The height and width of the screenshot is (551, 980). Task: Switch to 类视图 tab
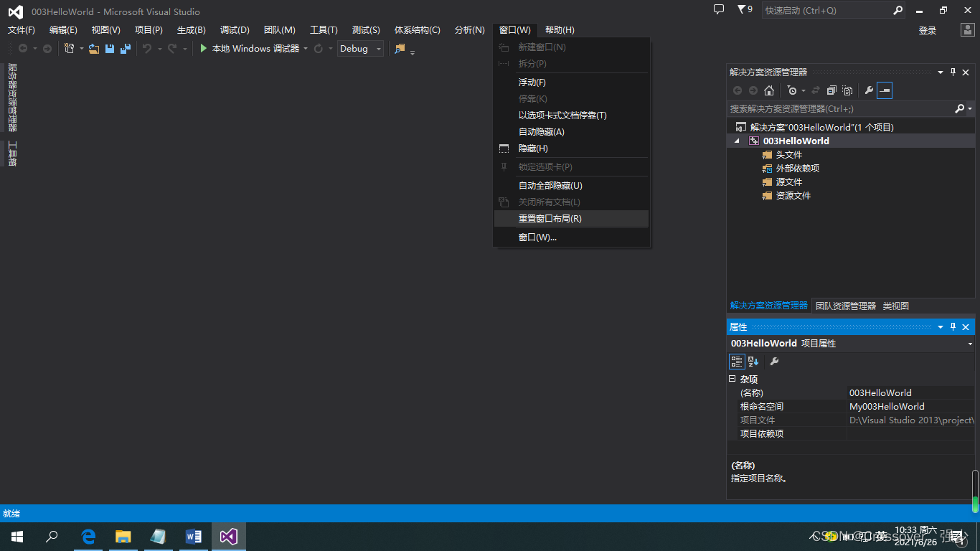896,306
